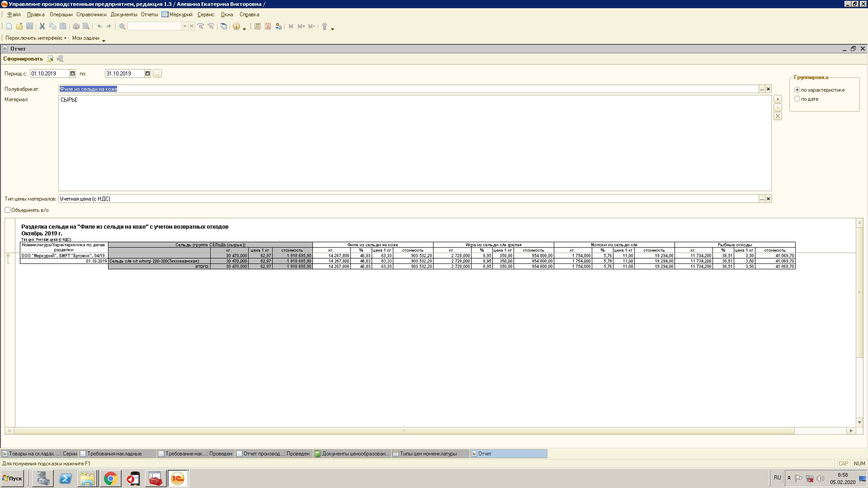
Task: Click the cut scissors icon
Action: [x=42, y=27]
